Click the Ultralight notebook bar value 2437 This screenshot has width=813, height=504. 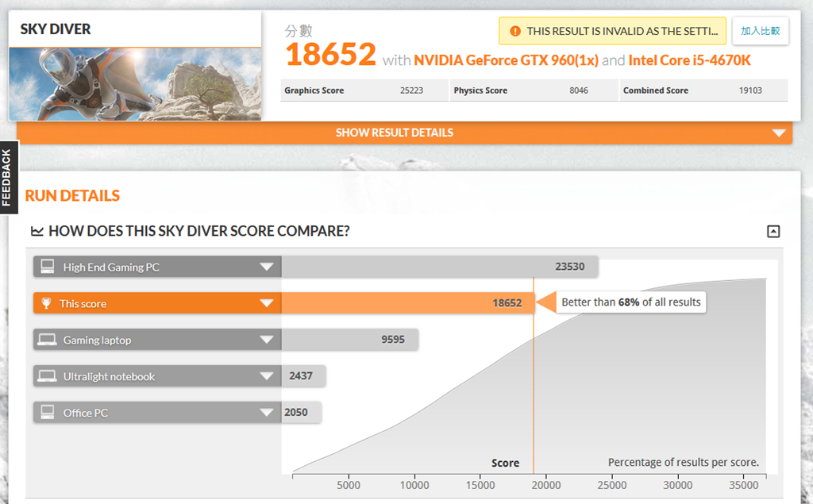click(x=301, y=376)
